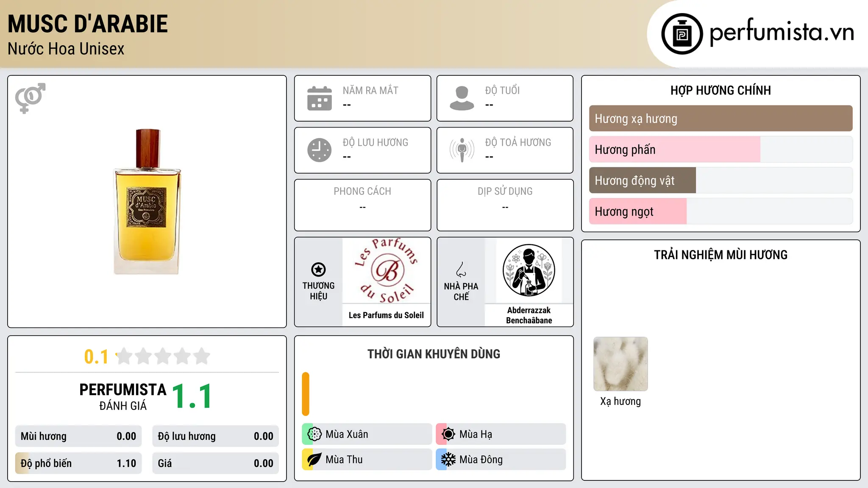Select the Mùa Thu season button
This screenshot has height=488, width=868.
tap(367, 460)
